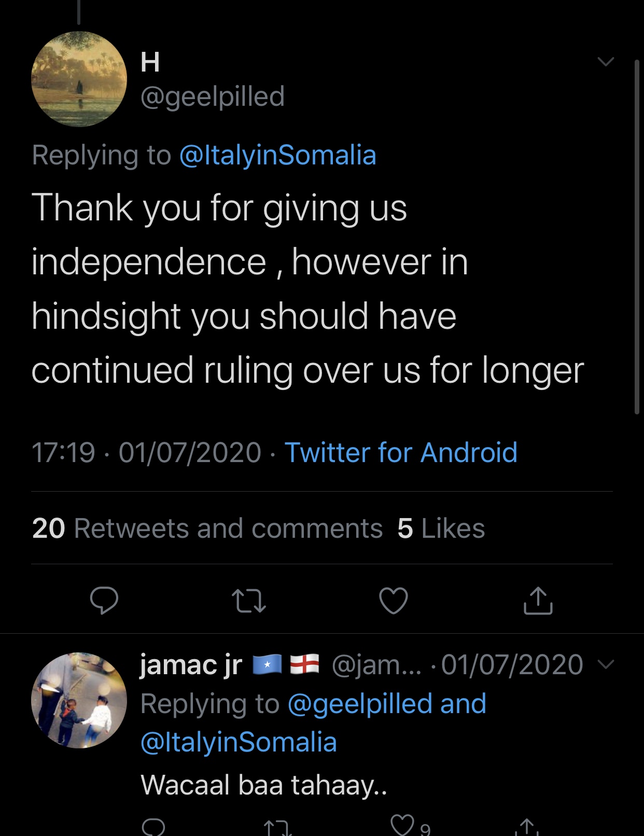Tap @ItalyinSomalia mention in jamac jr's reply

click(239, 742)
